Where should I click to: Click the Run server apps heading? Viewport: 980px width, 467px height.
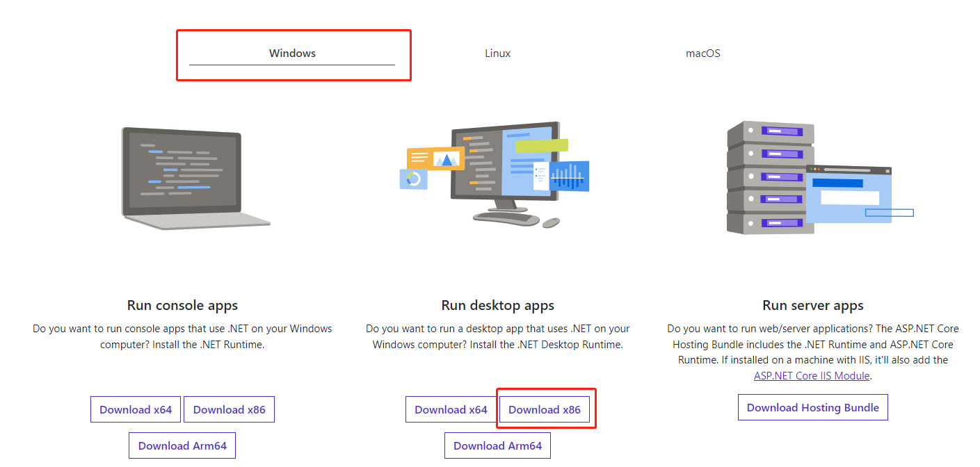pos(813,305)
